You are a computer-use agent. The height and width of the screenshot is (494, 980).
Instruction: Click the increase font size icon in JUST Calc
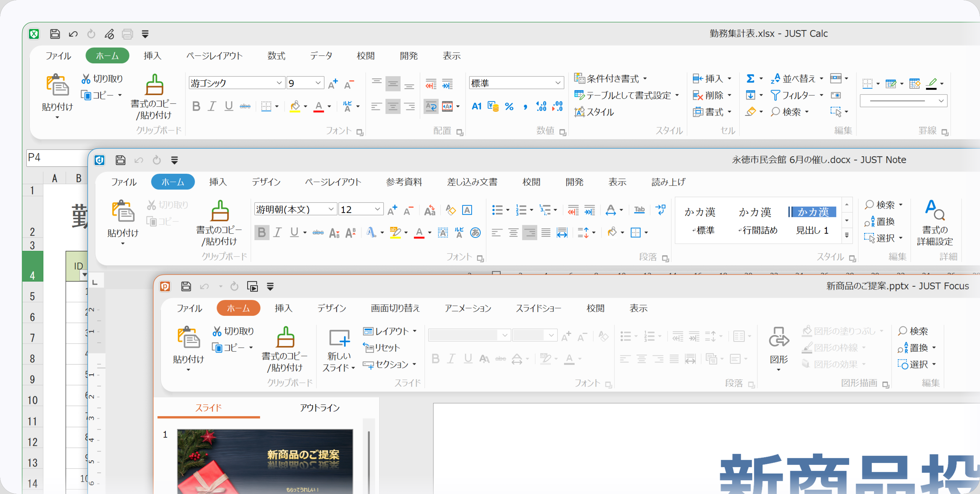point(332,83)
